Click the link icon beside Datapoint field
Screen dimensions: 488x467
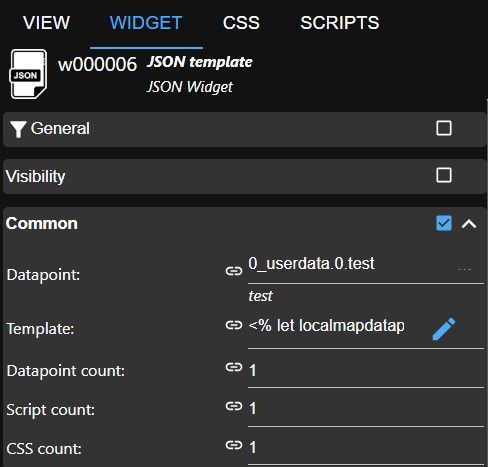(x=234, y=271)
